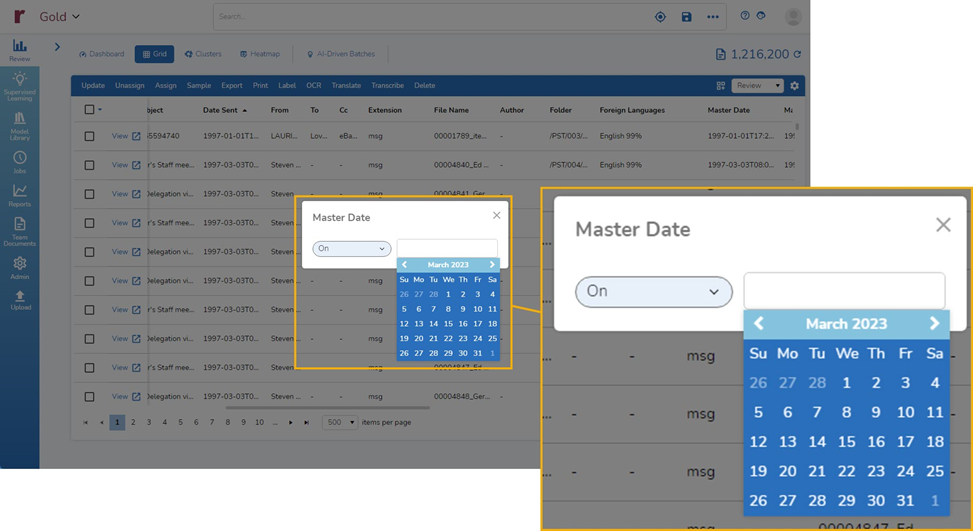Sort by the Date Sent column header
This screenshot has height=531, width=973.
coord(220,110)
